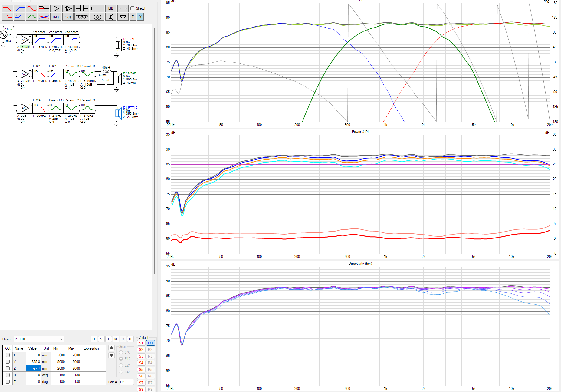Viewport: 561px width, 392px height.
Task: Recall variant R1
Action: point(150,343)
